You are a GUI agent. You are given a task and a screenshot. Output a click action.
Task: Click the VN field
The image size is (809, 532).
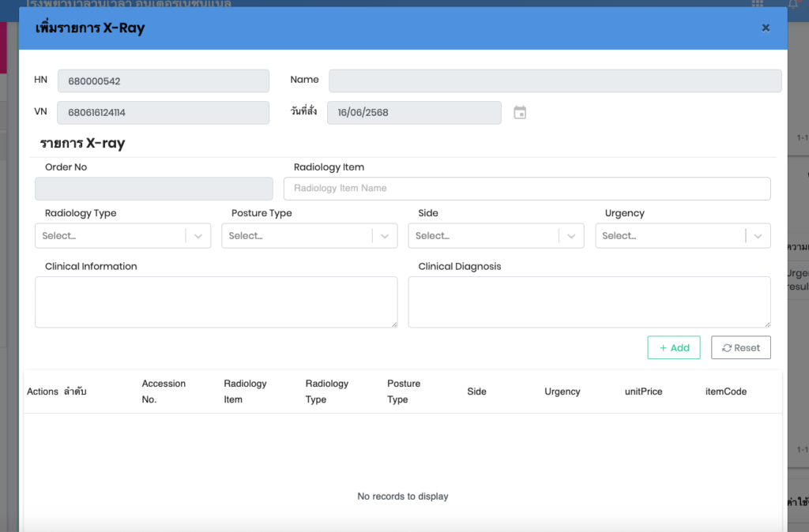(x=163, y=113)
